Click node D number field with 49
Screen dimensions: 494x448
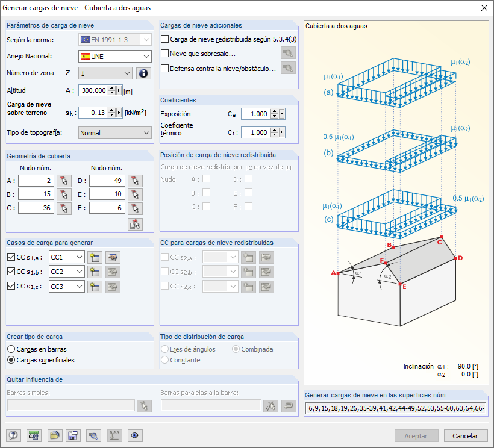pos(107,181)
